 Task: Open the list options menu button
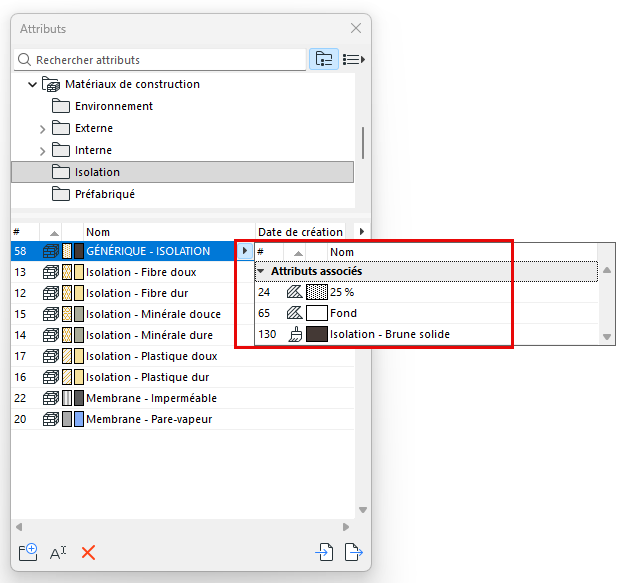pyautogui.click(x=354, y=59)
